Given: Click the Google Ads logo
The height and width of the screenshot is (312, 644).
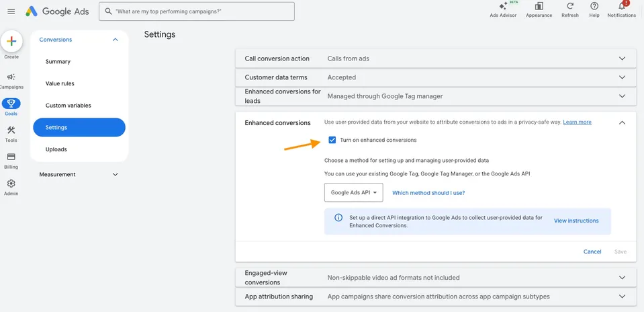Looking at the screenshot, I should pos(57,11).
